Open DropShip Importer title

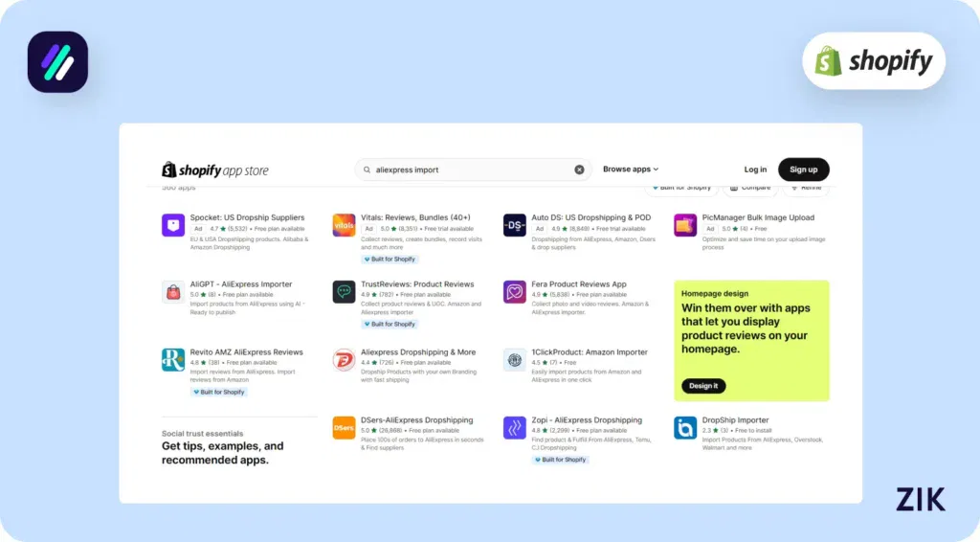pyautogui.click(x=736, y=420)
